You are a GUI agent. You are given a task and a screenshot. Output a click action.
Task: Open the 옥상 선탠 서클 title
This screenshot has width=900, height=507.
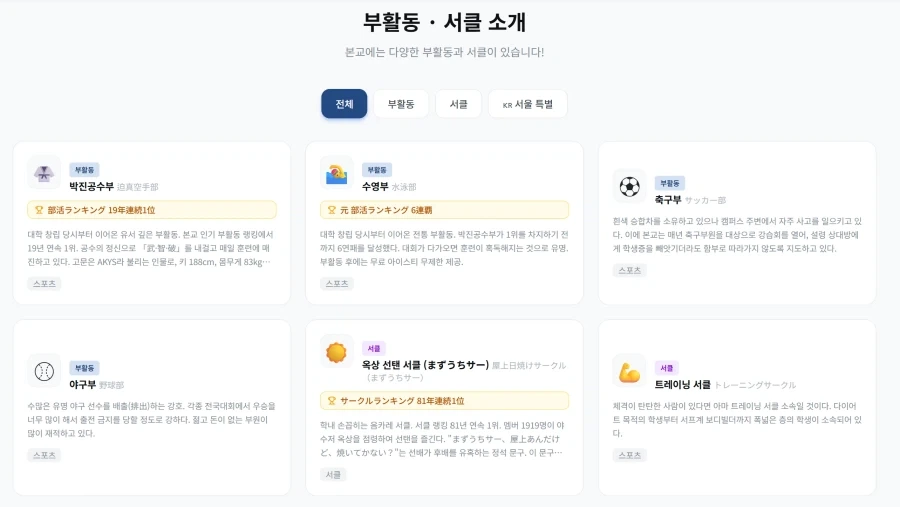coord(425,365)
